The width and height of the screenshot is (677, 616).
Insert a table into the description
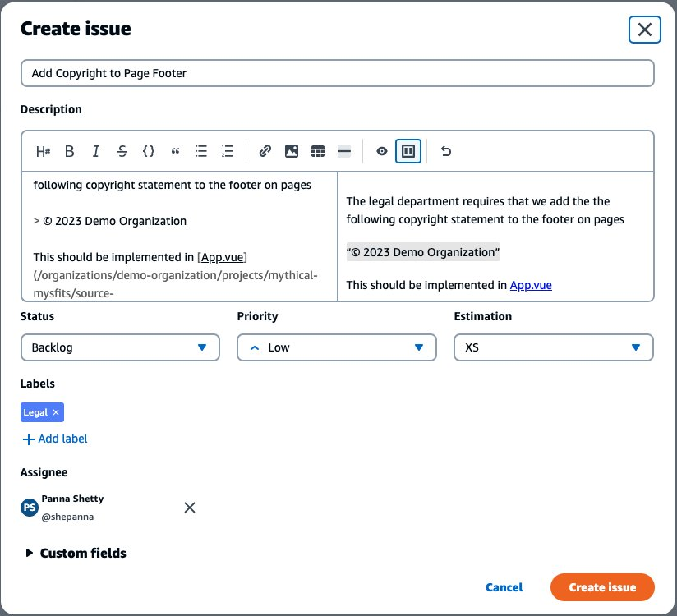coord(318,151)
